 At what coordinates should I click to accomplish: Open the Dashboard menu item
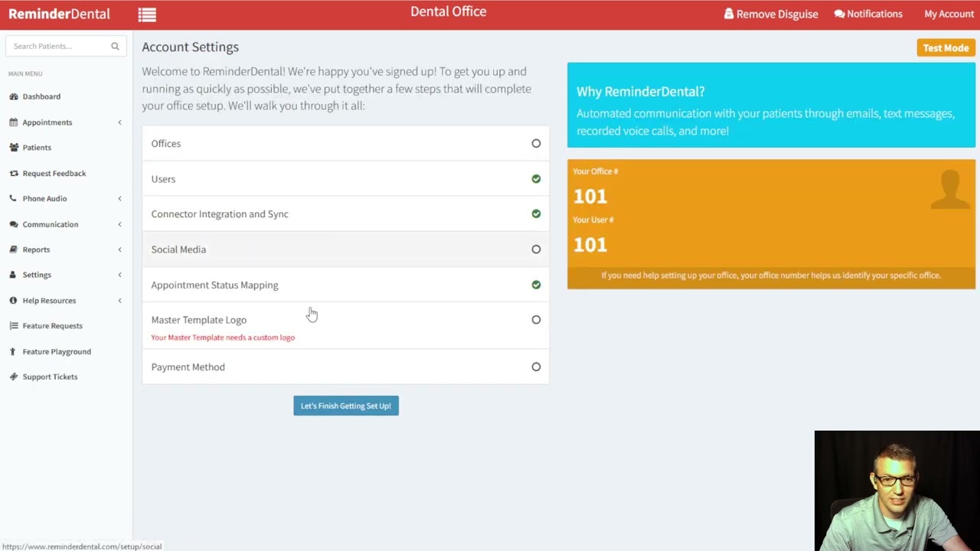66,96
